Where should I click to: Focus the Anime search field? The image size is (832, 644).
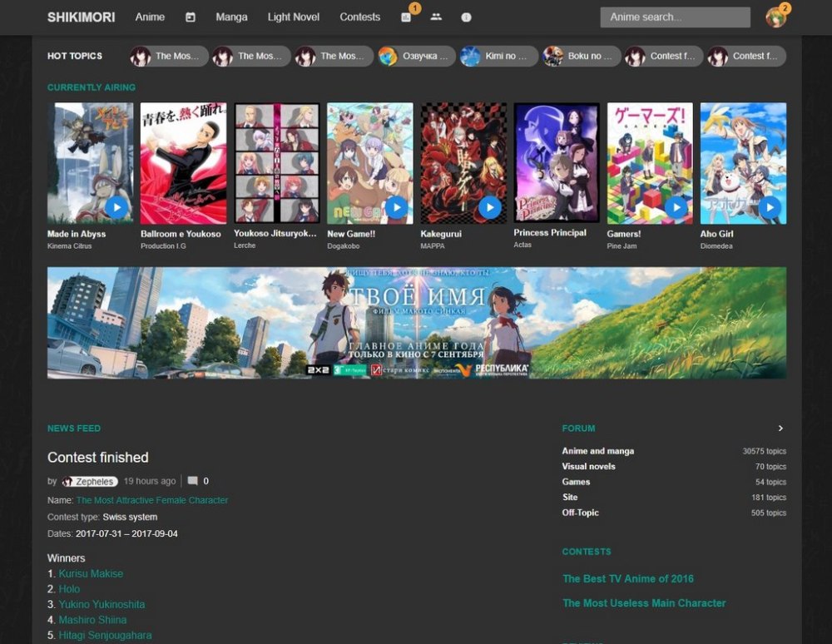coord(675,17)
